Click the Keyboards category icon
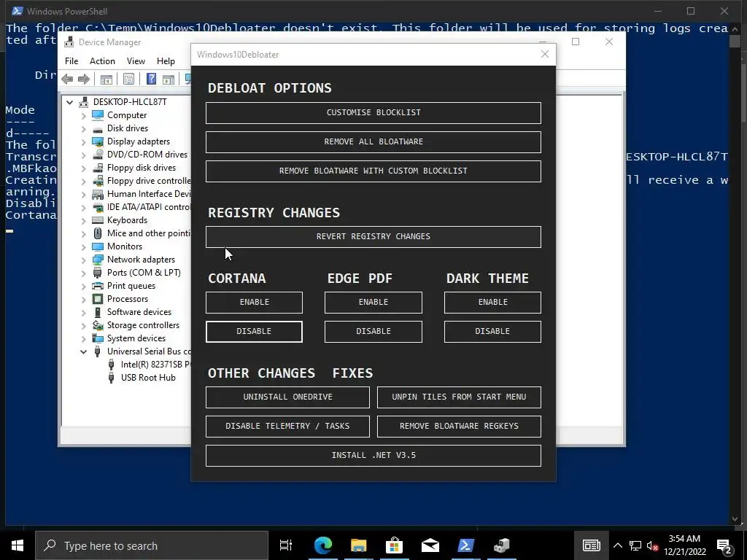Viewport: 747px width, 560px height. point(98,220)
